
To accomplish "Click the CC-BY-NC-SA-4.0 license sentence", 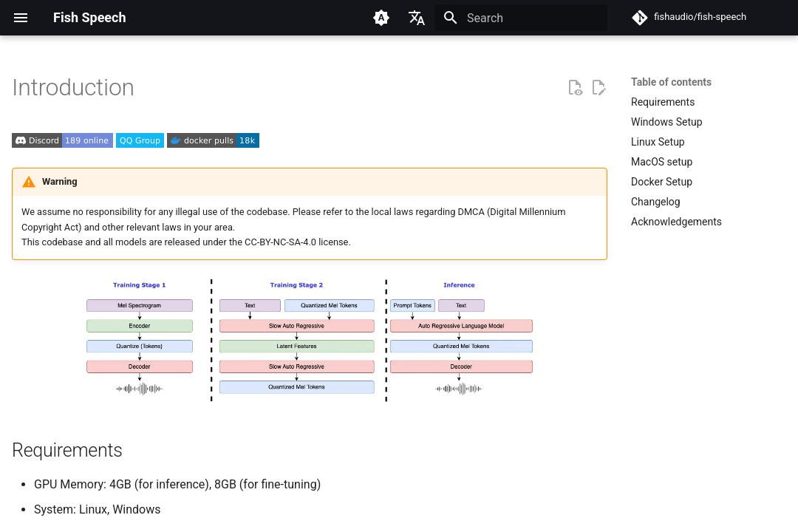I will coord(185,242).
